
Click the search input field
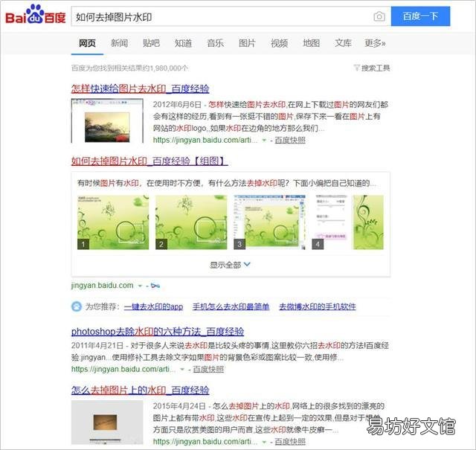[x=222, y=16]
